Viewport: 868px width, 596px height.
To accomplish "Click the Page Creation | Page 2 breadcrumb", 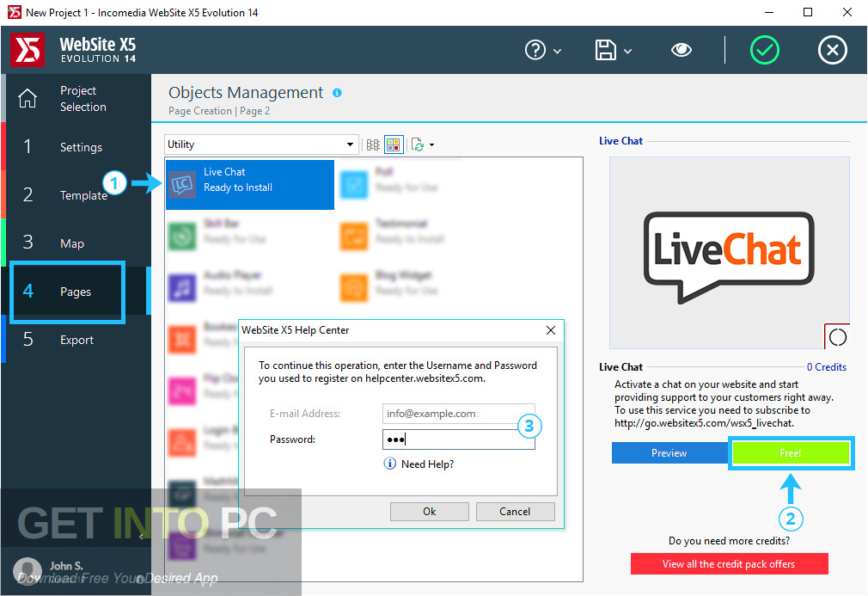I will point(219,111).
